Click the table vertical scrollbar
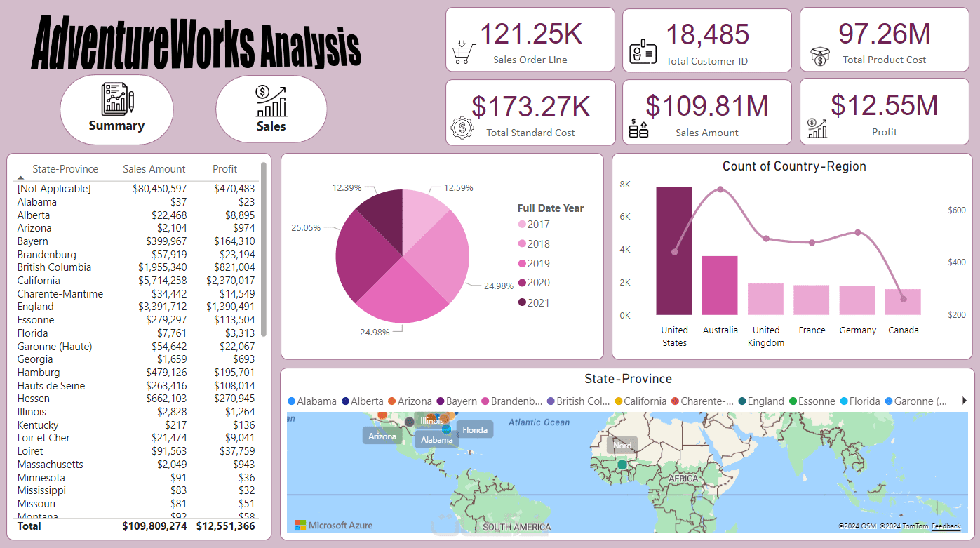 (264, 250)
